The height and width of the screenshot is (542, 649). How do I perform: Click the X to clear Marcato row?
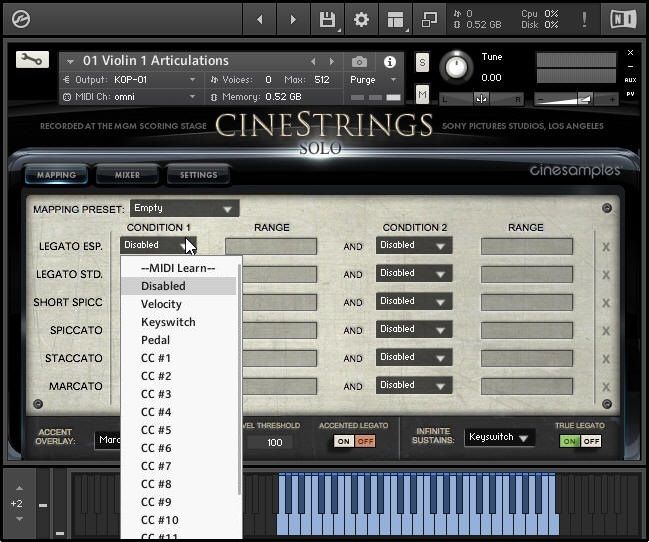[x=606, y=387]
